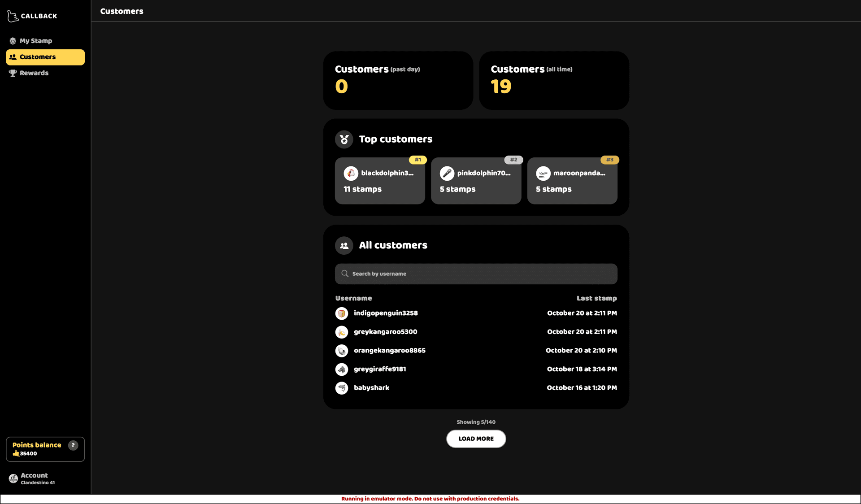Open the Points balance help icon
The height and width of the screenshot is (504, 861).
coord(73,445)
